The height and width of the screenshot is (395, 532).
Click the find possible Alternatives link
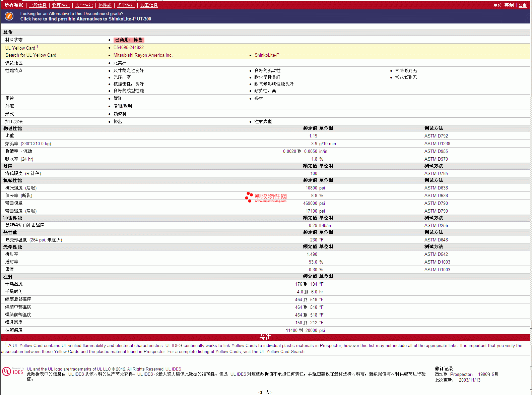tap(85, 19)
